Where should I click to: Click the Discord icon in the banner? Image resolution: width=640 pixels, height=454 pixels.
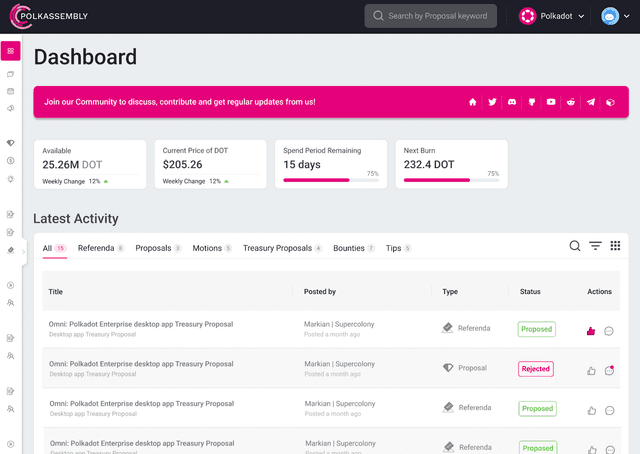tap(511, 102)
